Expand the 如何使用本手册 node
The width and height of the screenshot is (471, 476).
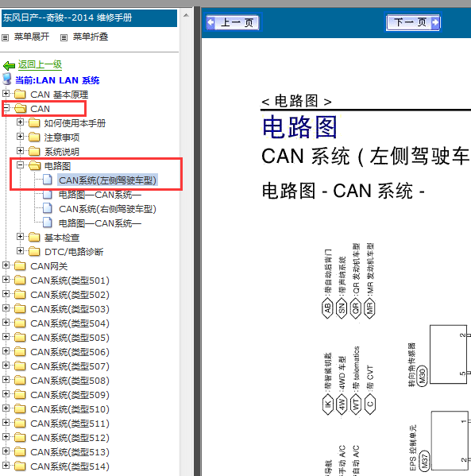(x=20, y=122)
